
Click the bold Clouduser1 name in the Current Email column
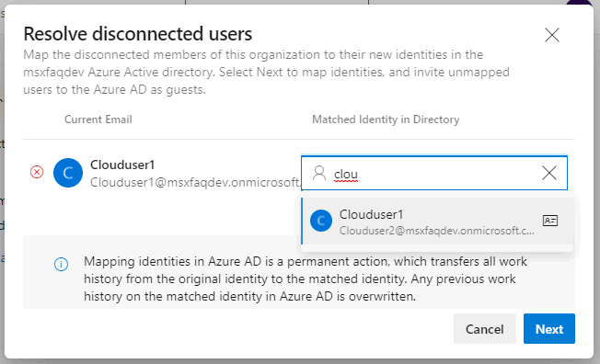point(122,165)
